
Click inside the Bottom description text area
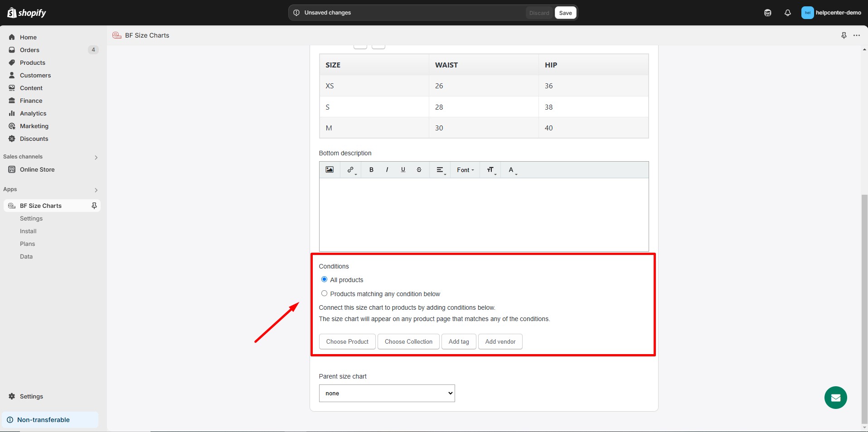coord(484,214)
